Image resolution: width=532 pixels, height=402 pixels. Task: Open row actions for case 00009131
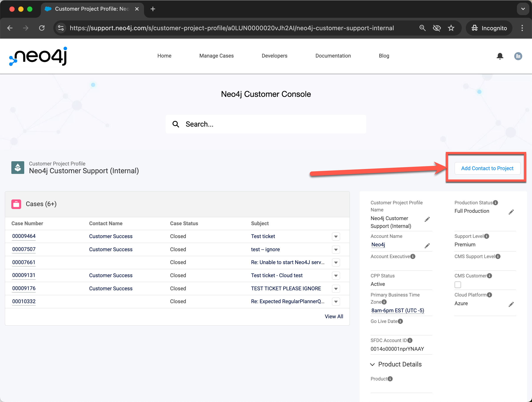click(336, 276)
